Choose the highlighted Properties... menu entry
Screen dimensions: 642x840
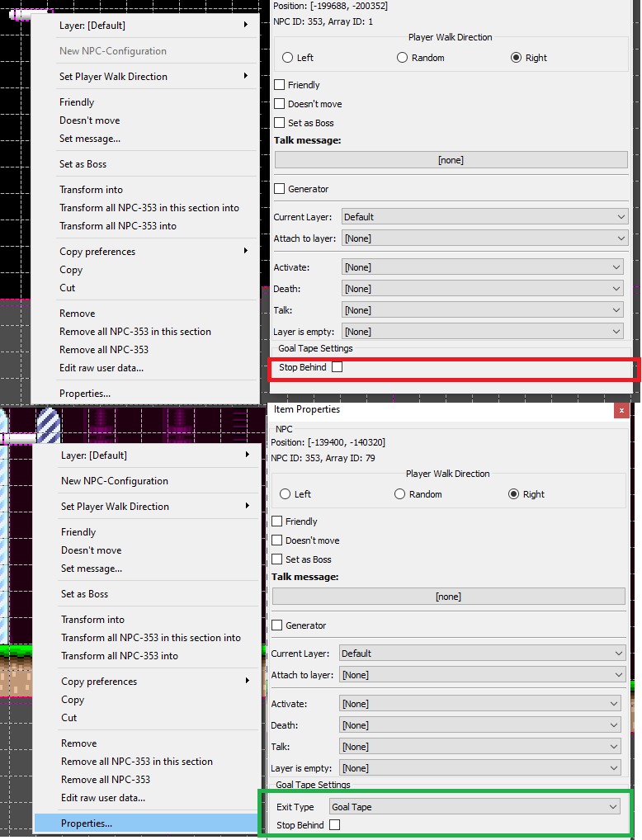coord(146,823)
